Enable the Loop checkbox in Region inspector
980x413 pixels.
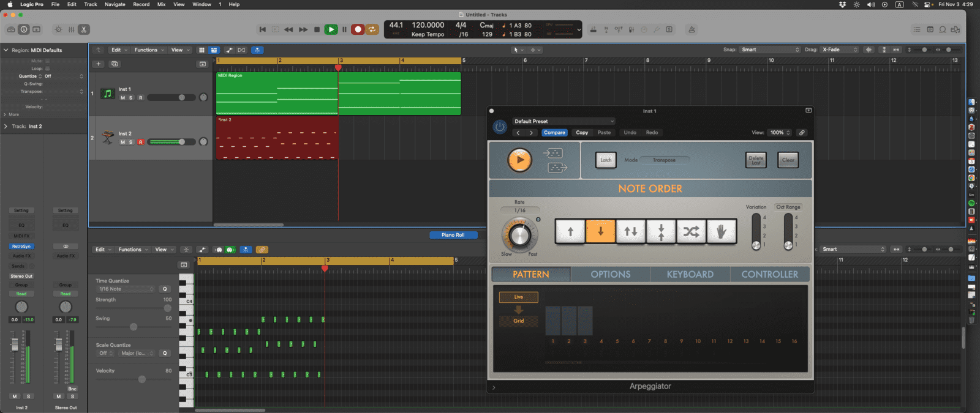47,69
